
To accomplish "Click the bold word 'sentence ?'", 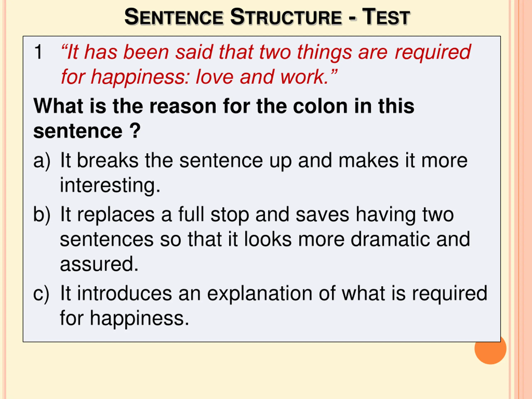I will [87, 131].
